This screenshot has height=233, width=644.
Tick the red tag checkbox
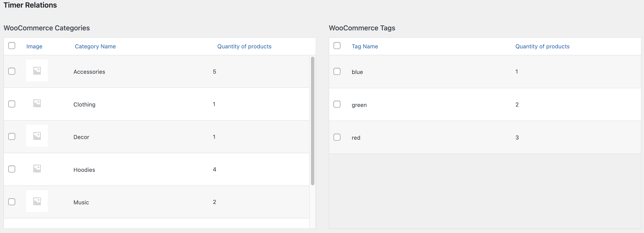pos(337,137)
